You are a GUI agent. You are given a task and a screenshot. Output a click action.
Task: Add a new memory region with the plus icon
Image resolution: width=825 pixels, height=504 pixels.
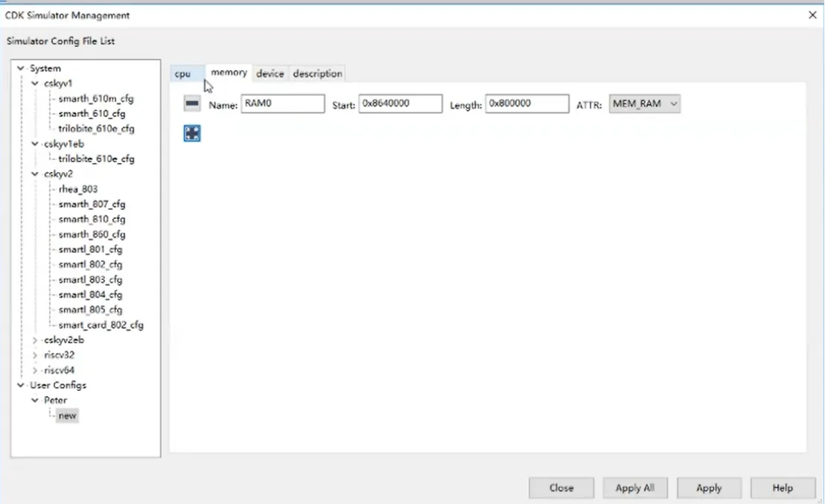click(x=192, y=133)
